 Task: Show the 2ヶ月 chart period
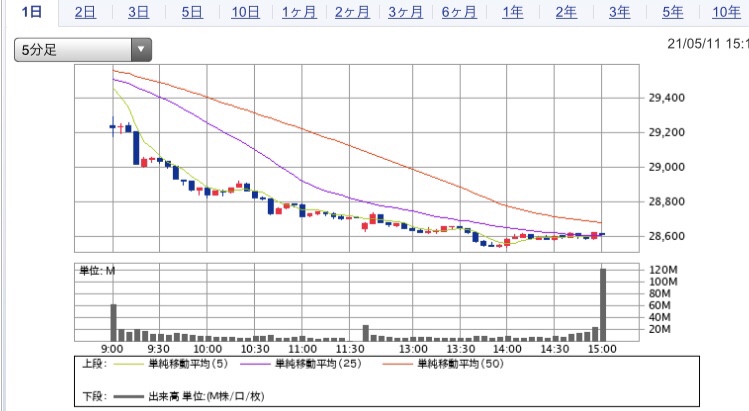353,12
